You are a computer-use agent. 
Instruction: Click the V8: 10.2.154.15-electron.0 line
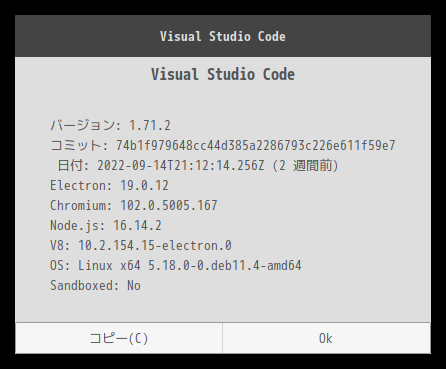coord(141,245)
